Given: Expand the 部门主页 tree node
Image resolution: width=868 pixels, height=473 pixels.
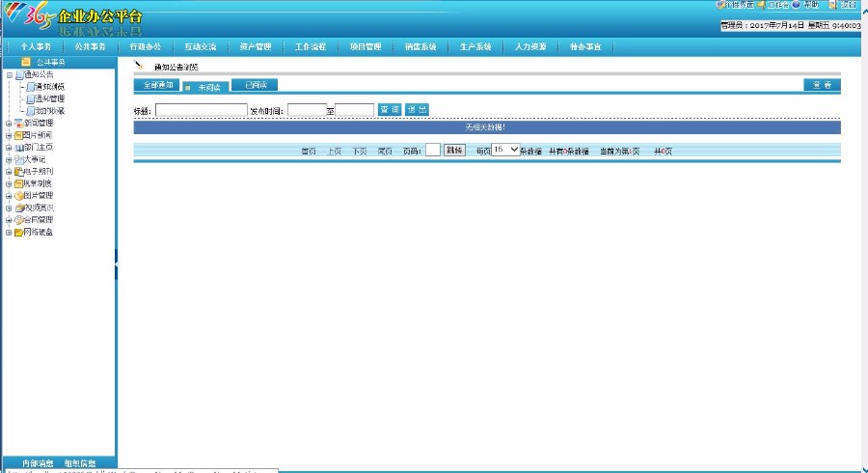Looking at the screenshot, I should [9, 148].
